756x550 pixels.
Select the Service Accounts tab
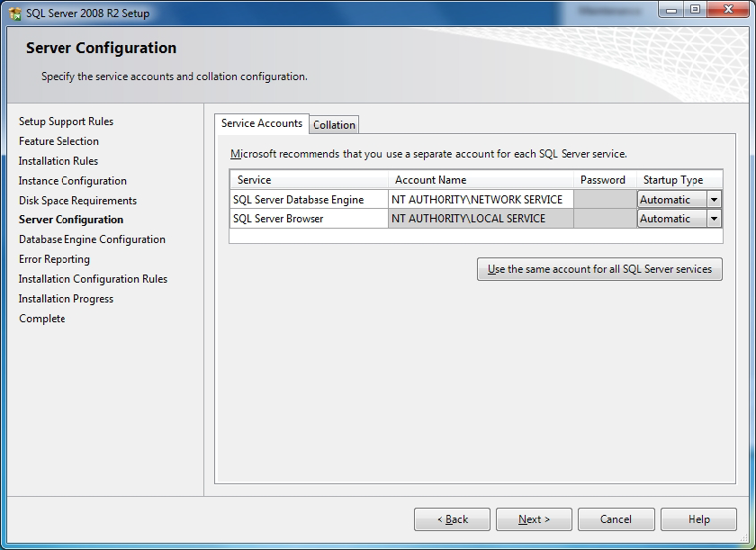point(262,123)
